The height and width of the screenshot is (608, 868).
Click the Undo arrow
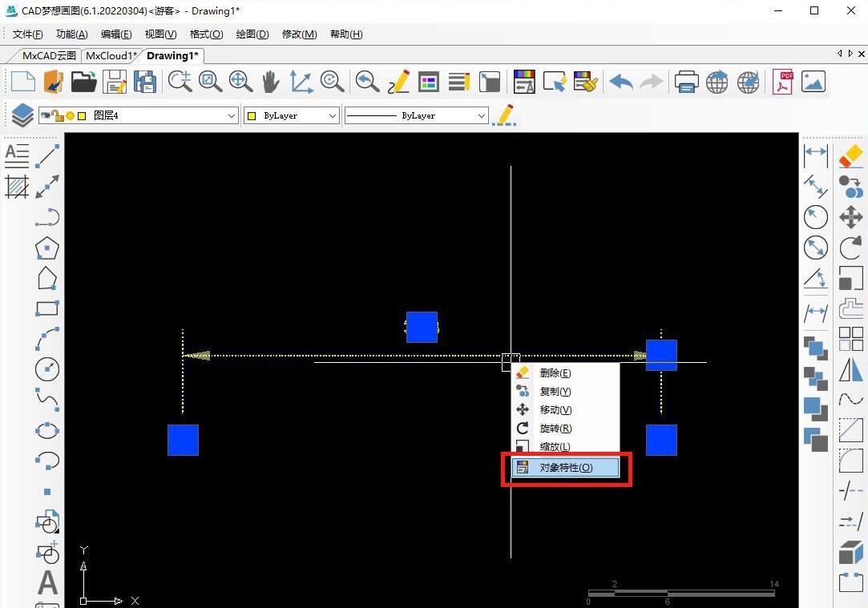pyautogui.click(x=620, y=82)
